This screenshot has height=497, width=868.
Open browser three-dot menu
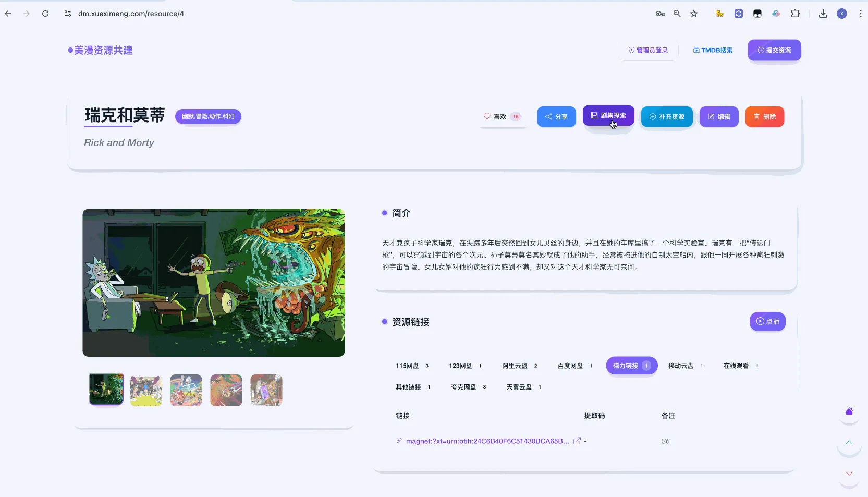click(860, 14)
